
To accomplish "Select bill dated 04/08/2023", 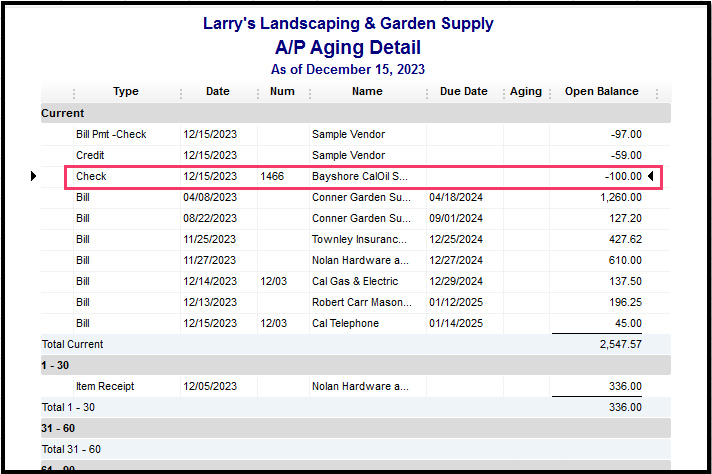I will click(210, 198).
